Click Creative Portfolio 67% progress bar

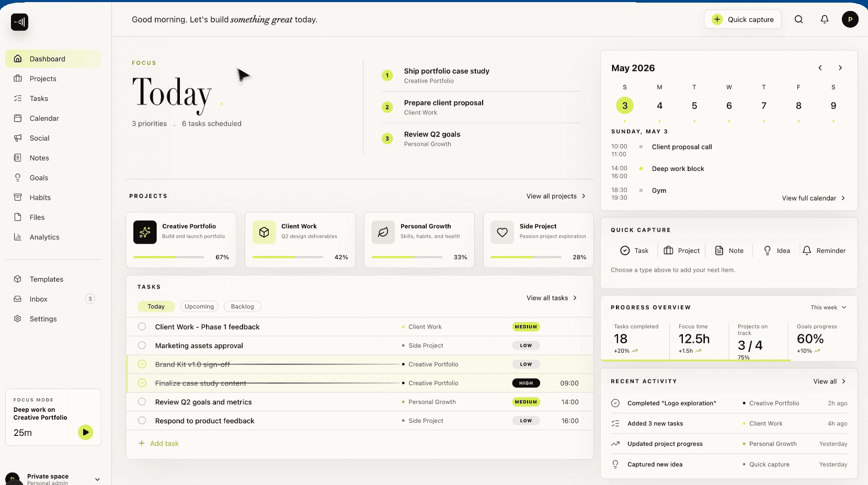click(x=169, y=257)
